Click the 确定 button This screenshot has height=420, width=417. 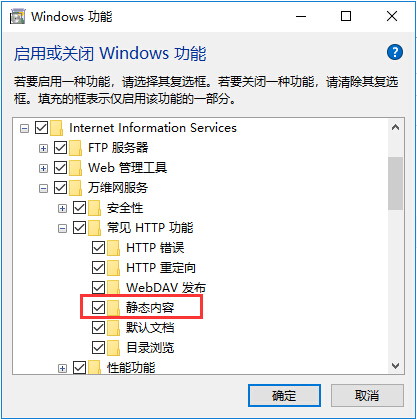coord(284,396)
